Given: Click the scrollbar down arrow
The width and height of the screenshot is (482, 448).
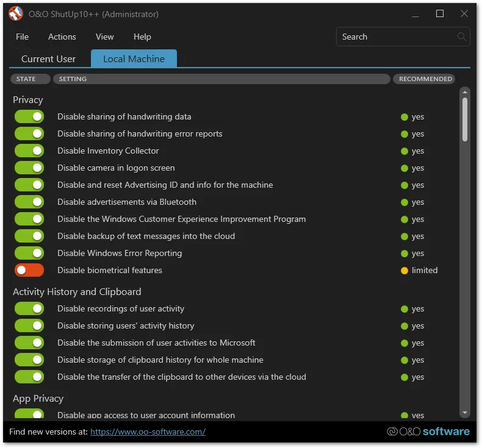Looking at the screenshot, I should (465, 413).
